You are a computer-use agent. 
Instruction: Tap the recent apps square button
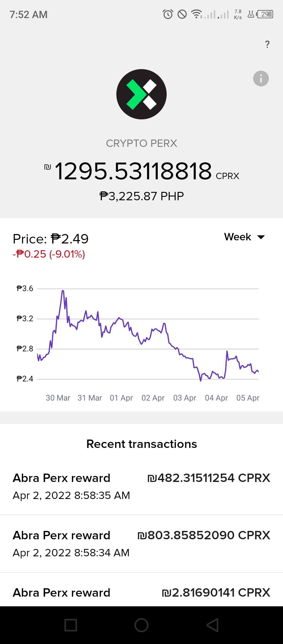coord(71,625)
